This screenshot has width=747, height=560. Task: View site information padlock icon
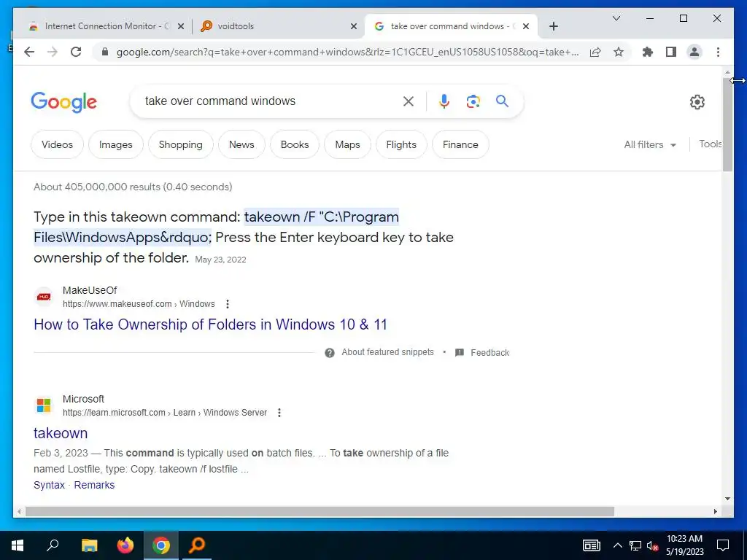tap(105, 52)
